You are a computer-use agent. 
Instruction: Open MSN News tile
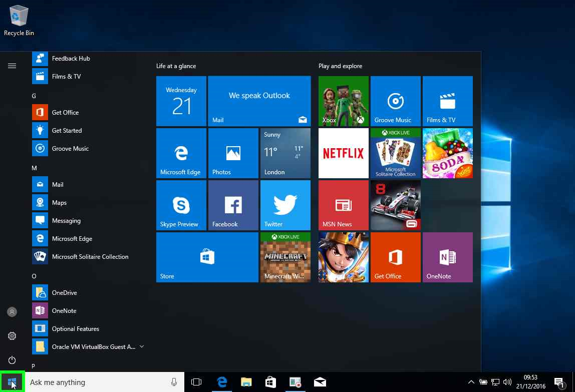(x=343, y=205)
